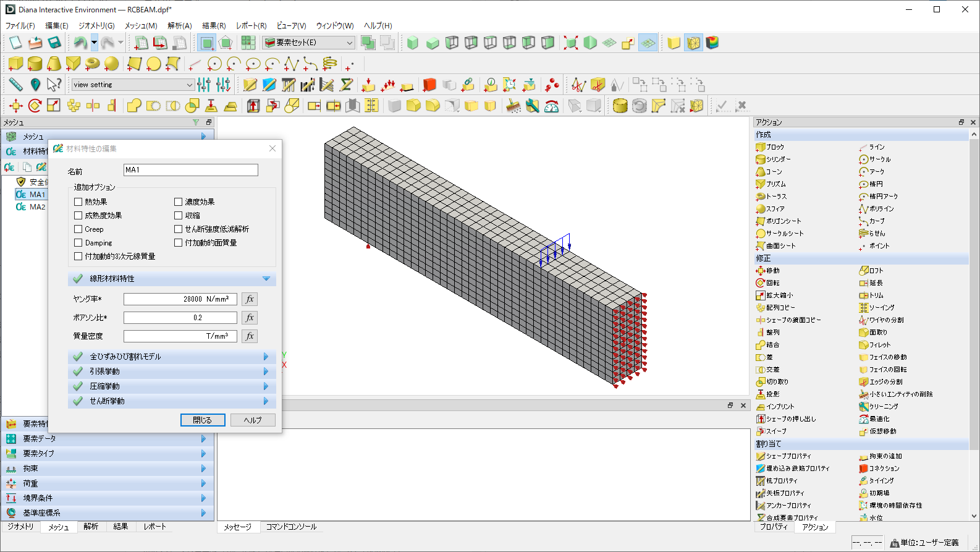Click the undo arrow icon
Viewport: 980px width, 552px height.
click(80, 43)
